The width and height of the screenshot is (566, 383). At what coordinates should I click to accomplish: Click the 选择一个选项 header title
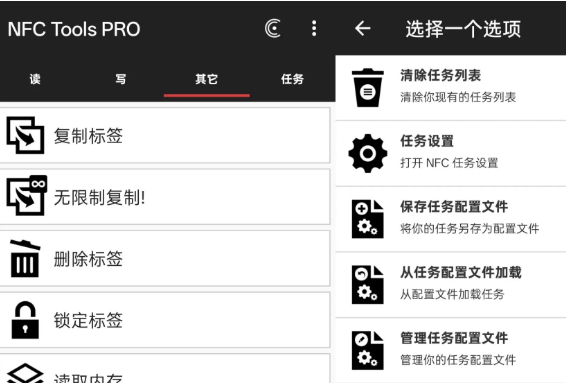tap(463, 29)
